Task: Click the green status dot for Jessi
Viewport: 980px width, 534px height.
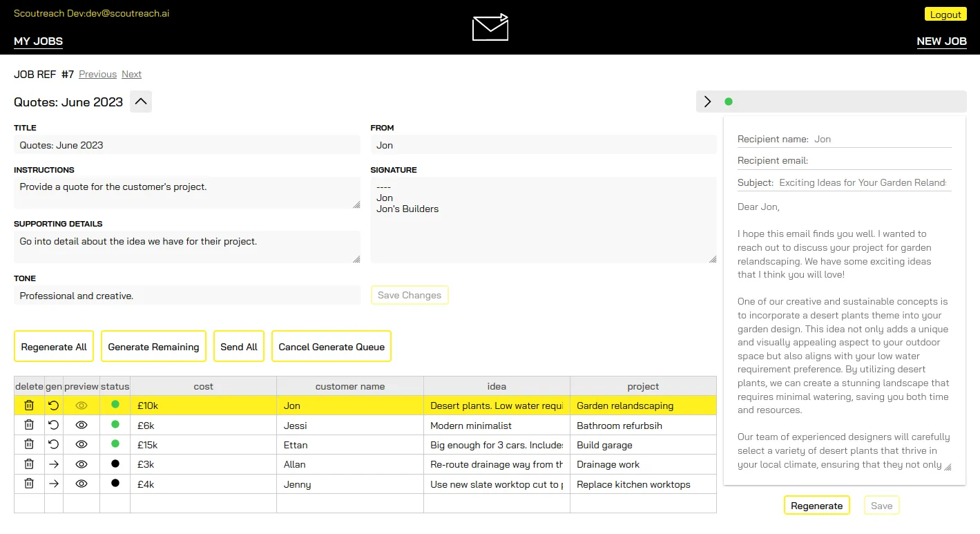Action: 115,425
